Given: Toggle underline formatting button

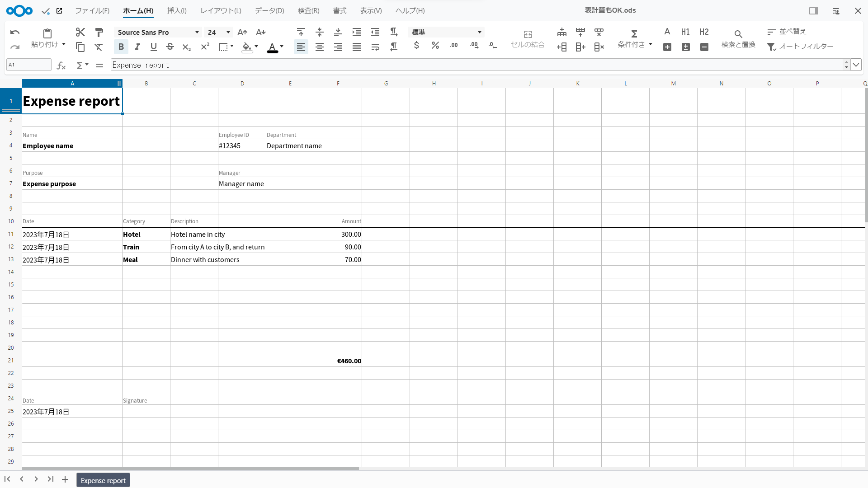Looking at the screenshot, I should pyautogui.click(x=154, y=47).
